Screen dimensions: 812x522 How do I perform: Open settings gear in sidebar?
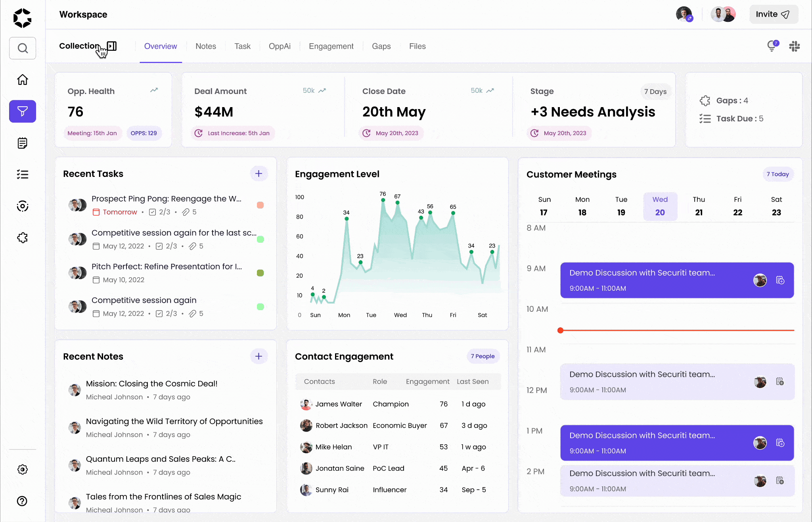[23, 470]
